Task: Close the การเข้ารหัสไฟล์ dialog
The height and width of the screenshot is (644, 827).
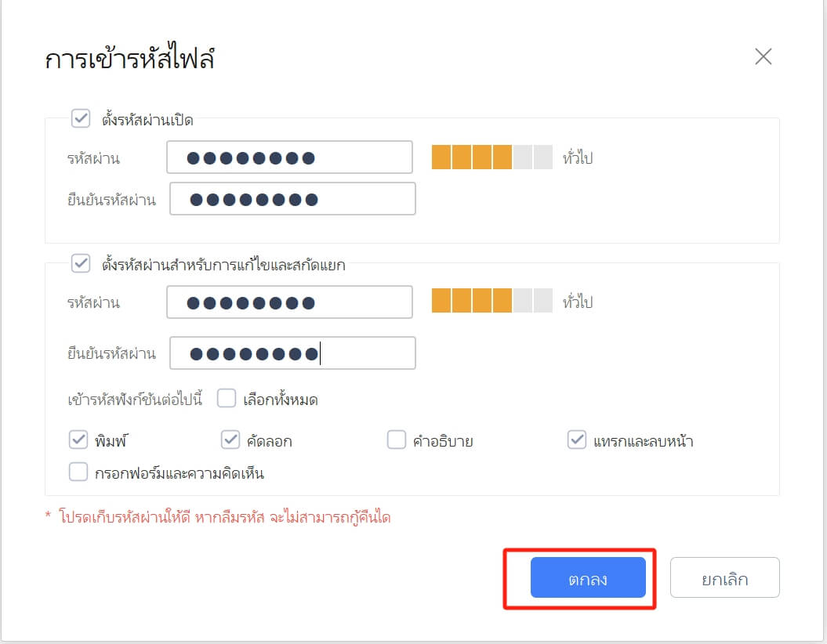Action: 763,56
